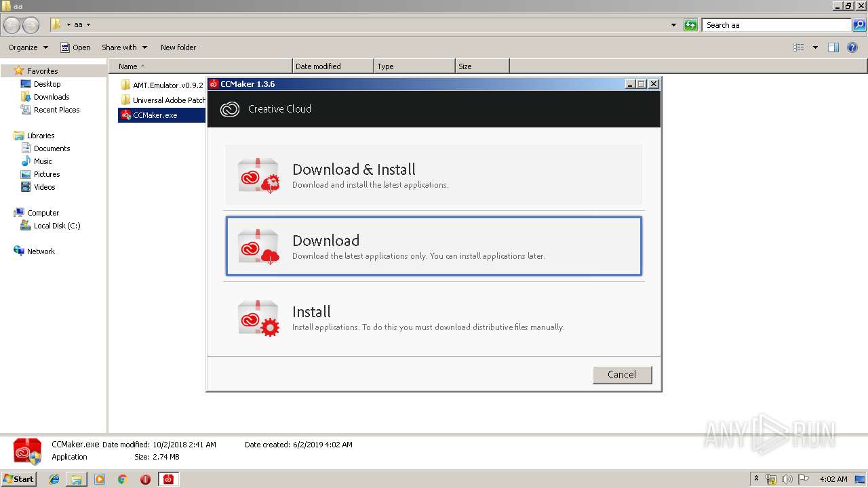Sort by the Type column

[x=414, y=66]
